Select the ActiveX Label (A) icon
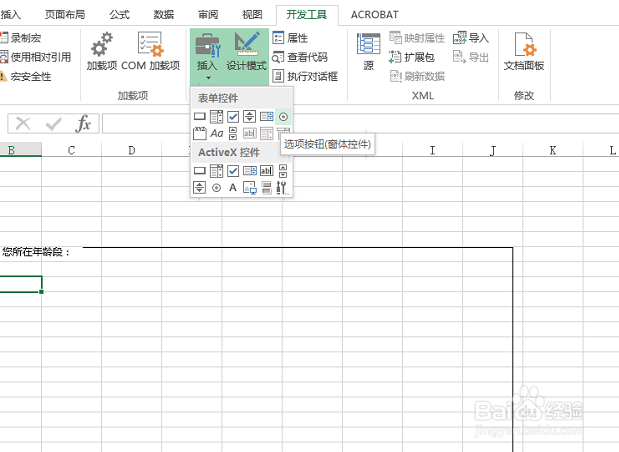 233,188
